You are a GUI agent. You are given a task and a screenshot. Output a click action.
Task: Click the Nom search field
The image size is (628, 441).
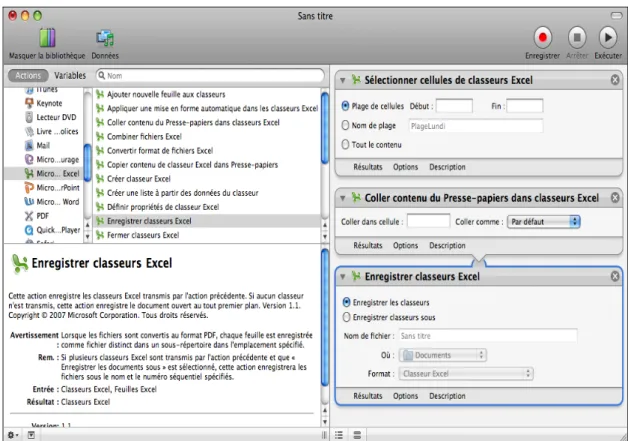click(210, 76)
